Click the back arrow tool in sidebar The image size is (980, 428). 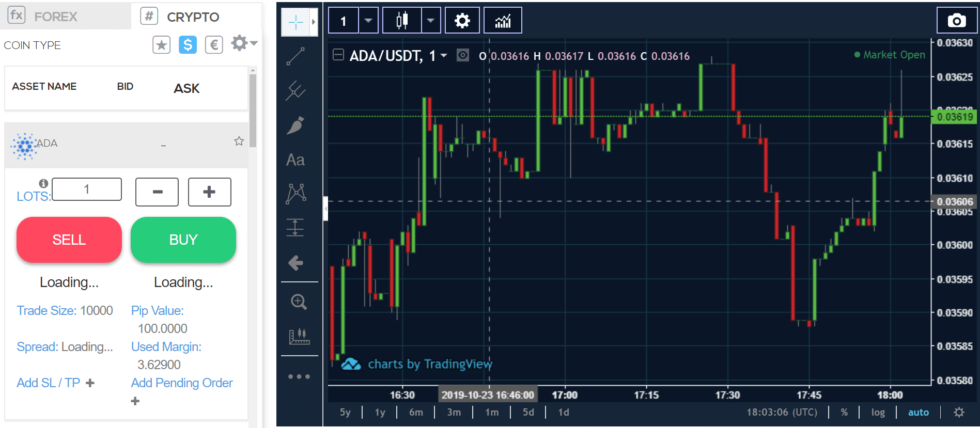(295, 263)
